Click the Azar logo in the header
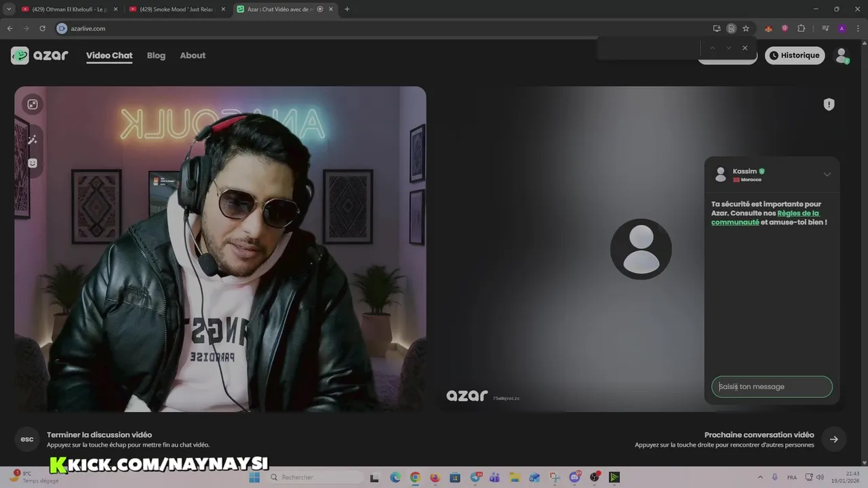Viewport: 868px width, 488px height. 39,56
